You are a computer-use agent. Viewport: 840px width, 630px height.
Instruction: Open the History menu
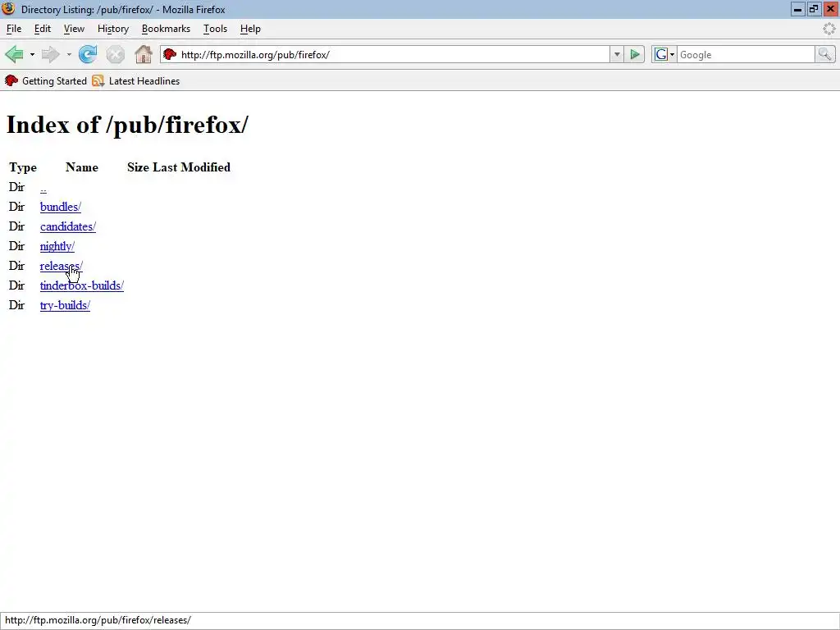tap(113, 29)
